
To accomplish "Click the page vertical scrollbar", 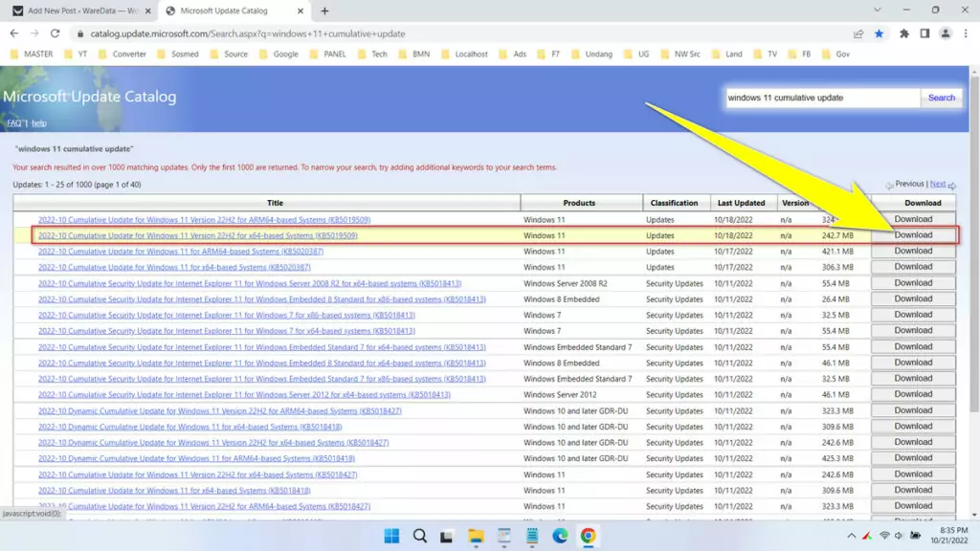I will tap(974, 244).
